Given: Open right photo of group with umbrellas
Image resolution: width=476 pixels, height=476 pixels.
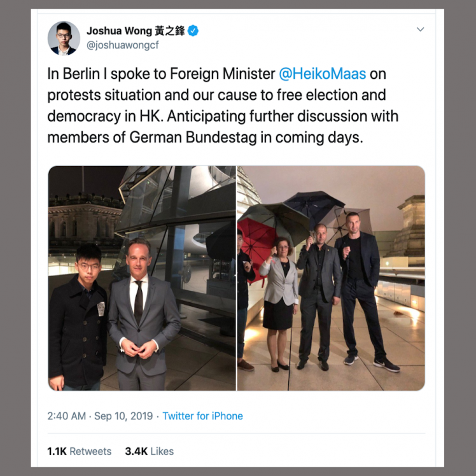Looking at the screenshot, I should point(331,278).
